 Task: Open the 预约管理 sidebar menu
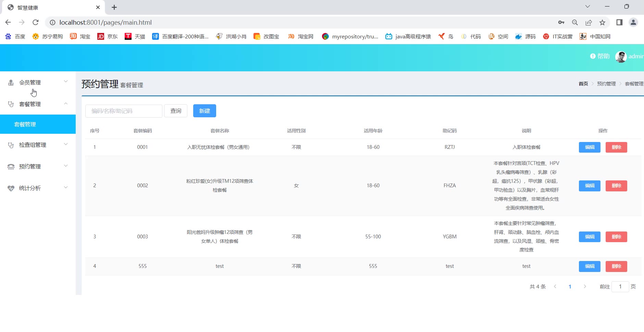(x=38, y=166)
